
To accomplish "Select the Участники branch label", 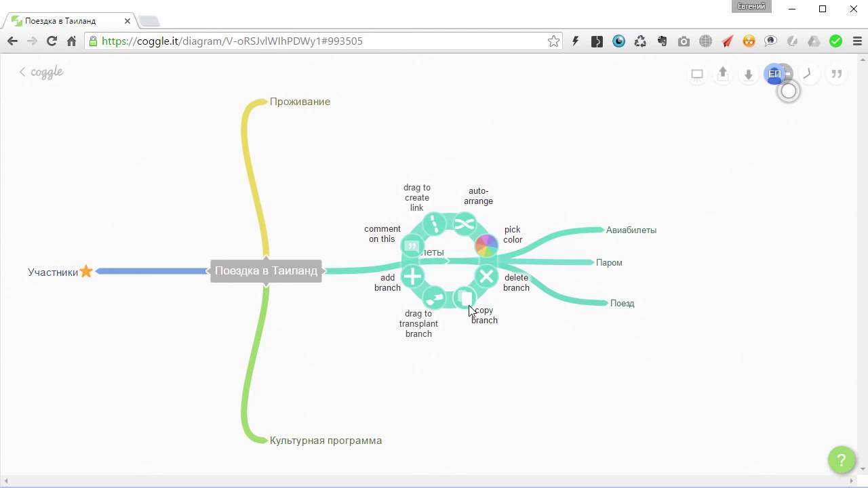I will coord(53,272).
